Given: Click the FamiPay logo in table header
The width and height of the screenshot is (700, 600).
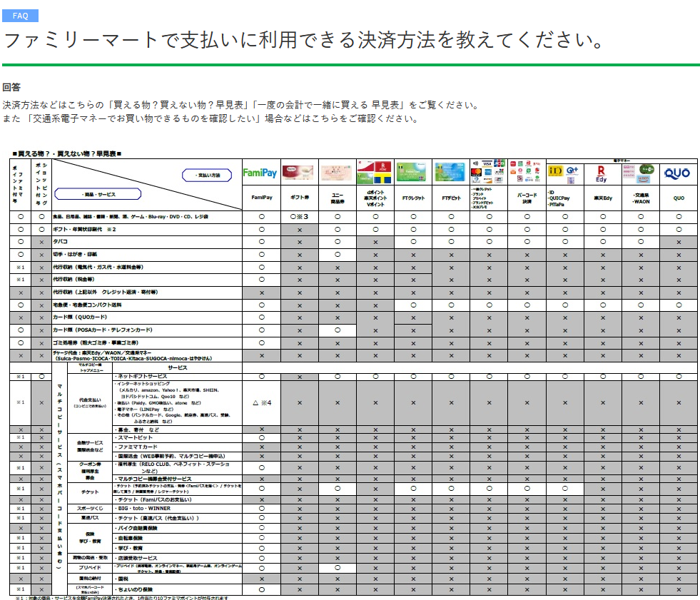Looking at the screenshot, I should 260,173.
